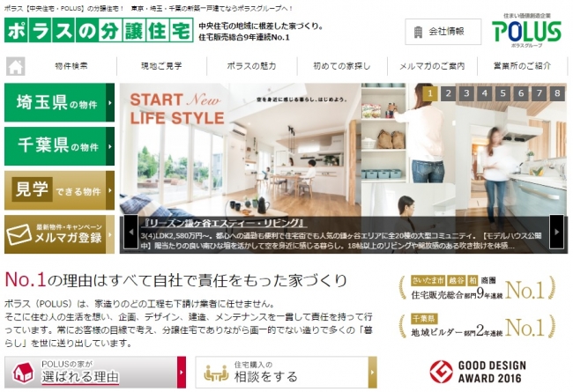Click red house icon POLUSの家が選ばれる理由
Image resolution: width=573 pixels, height=392 pixels.
23,373
